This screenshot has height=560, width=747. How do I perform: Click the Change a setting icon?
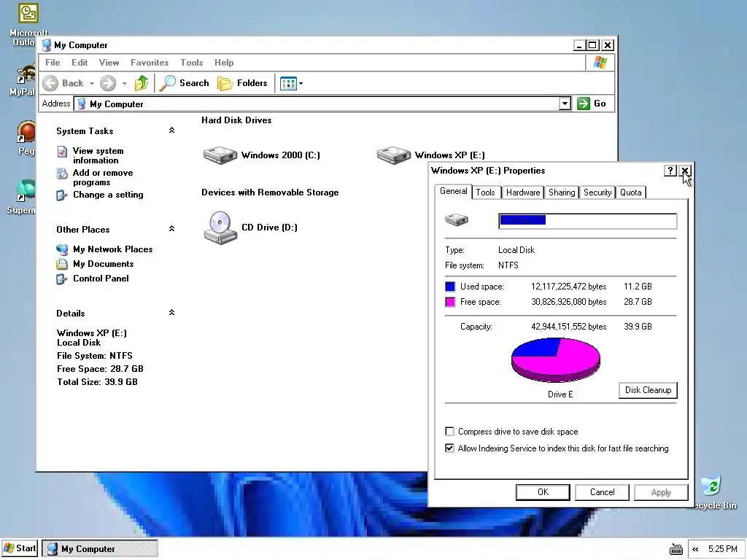[x=61, y=195]
